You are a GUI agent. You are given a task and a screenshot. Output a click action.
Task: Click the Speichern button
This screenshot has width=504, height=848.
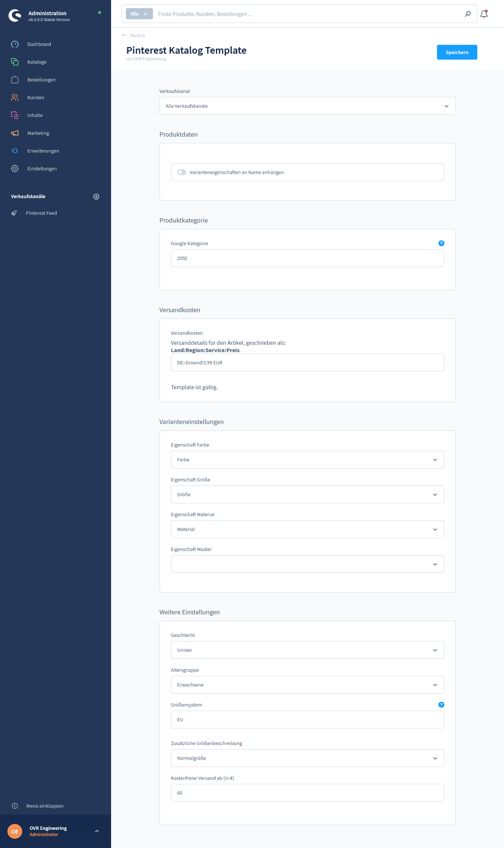pos(457,52)
